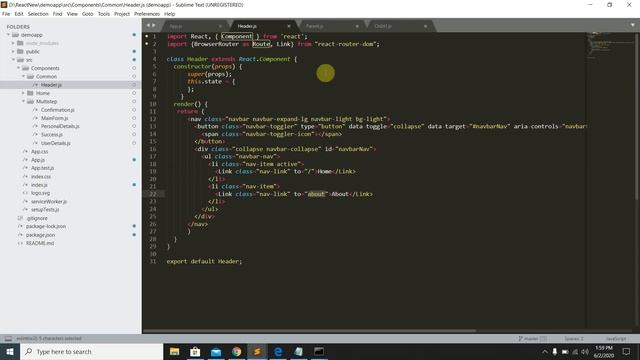Open the JavaScript syntax selector
Viewport: 640px width, 360px height.
[x=616, y=338]
